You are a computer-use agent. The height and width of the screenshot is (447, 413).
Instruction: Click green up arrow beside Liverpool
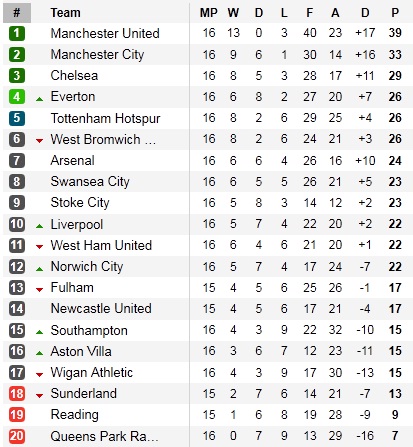39,226
